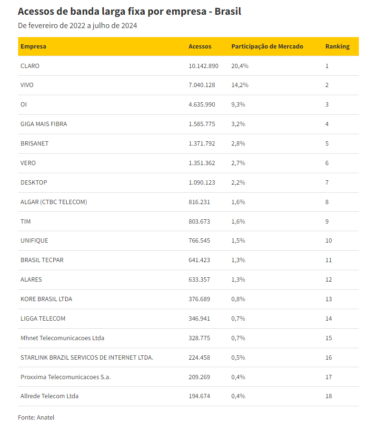Select the OI table row
376x431 pixels.
point(188,104)
